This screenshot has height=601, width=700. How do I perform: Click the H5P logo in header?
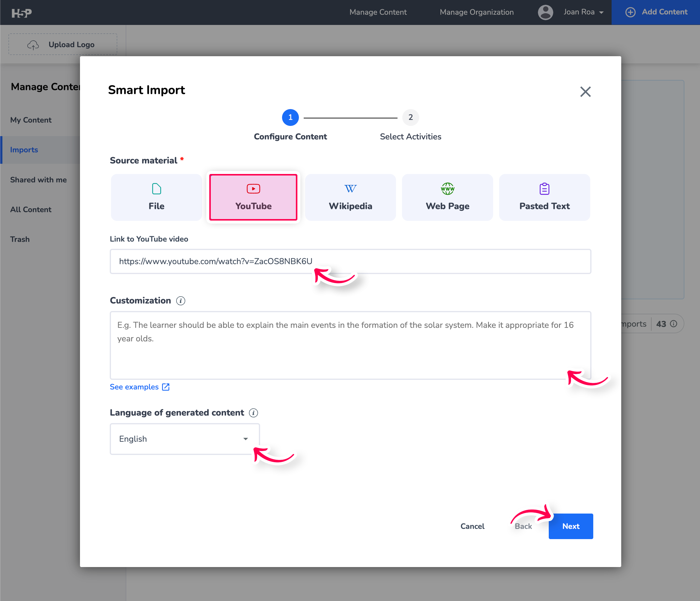22,13
